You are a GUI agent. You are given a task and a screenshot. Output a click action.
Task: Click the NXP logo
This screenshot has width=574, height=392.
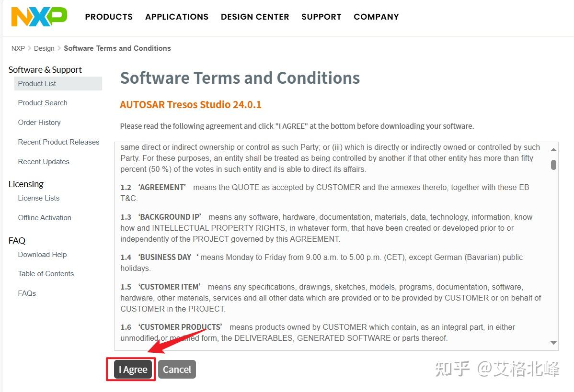[x=38, y=16]
